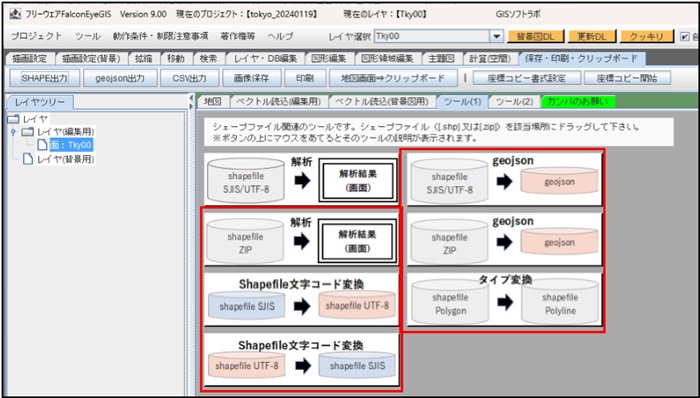
Task: Open the レイヤ選択 dropdown arrow
Action: pyautogui.click(x=496, y=37)
